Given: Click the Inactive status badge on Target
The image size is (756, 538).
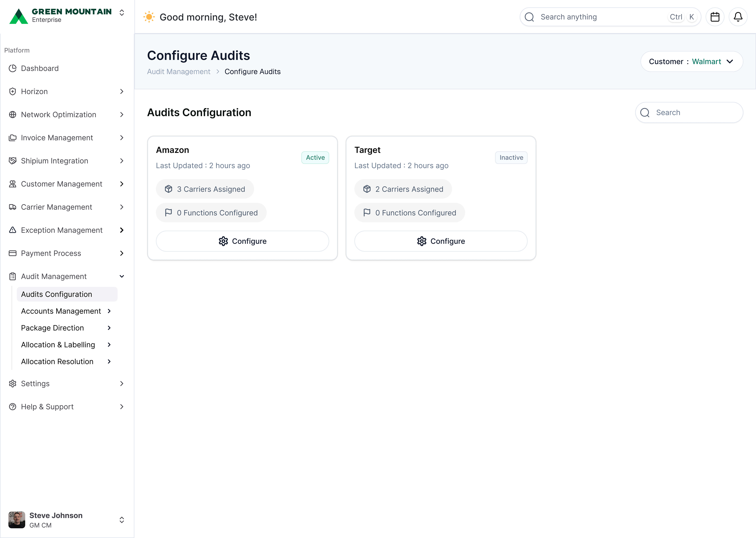Looking at the screenshot, I should (511, 158).
